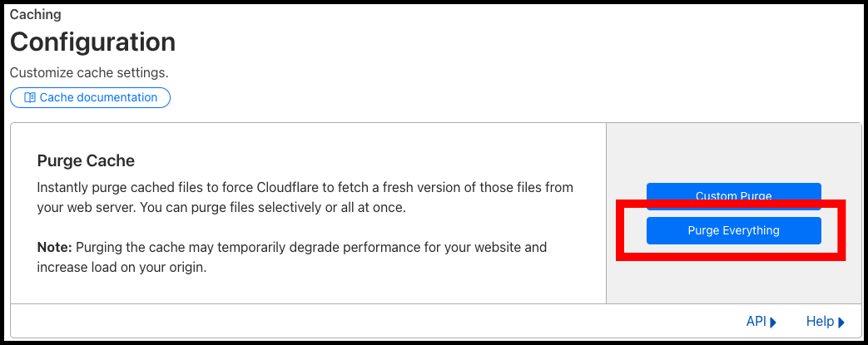This screenshot has width=868, height=345.
Task: Expand the arrow next to API
Action: coord(773,323)
